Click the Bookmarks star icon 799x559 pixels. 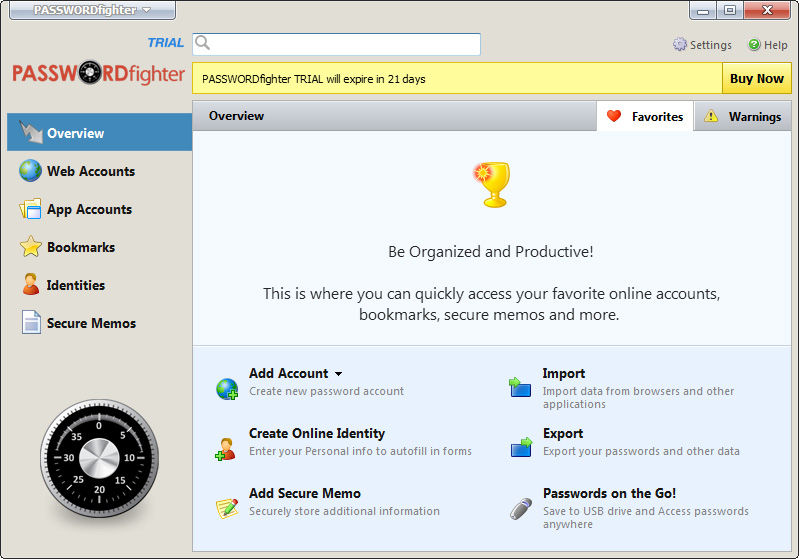pyautogui.click(x=31, y=247)
